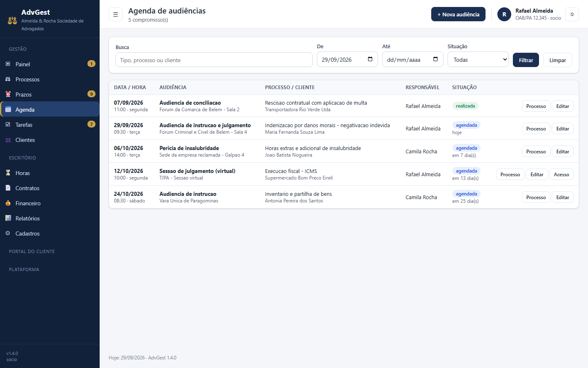Click the AdvGest scales logo icon
Viewport: 588px width, 368px height.
coord(12,20)
